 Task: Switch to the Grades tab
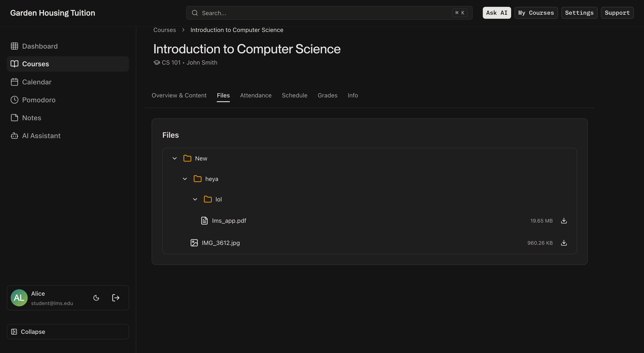pyautogui.click(x=327, y=95)
